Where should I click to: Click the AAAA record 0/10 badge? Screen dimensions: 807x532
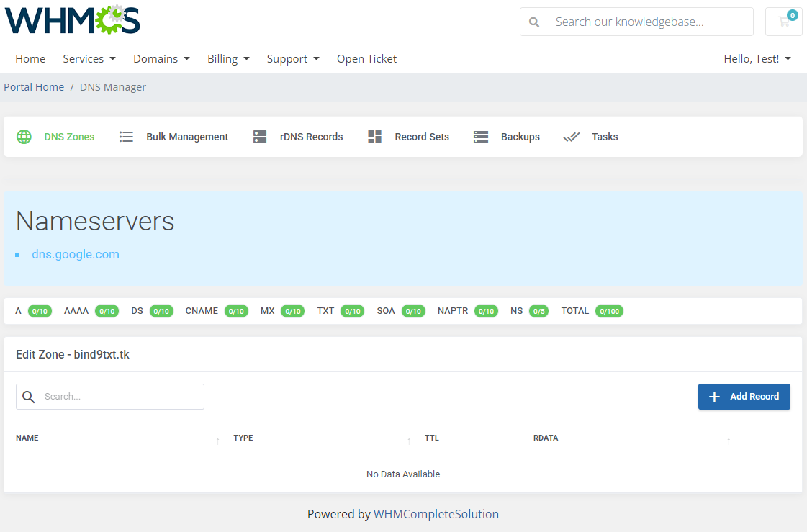[107, 311]
